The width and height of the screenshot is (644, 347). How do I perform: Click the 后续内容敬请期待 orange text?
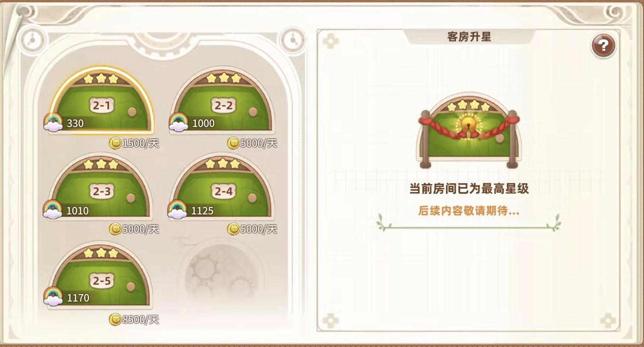(x=469, y=211)
